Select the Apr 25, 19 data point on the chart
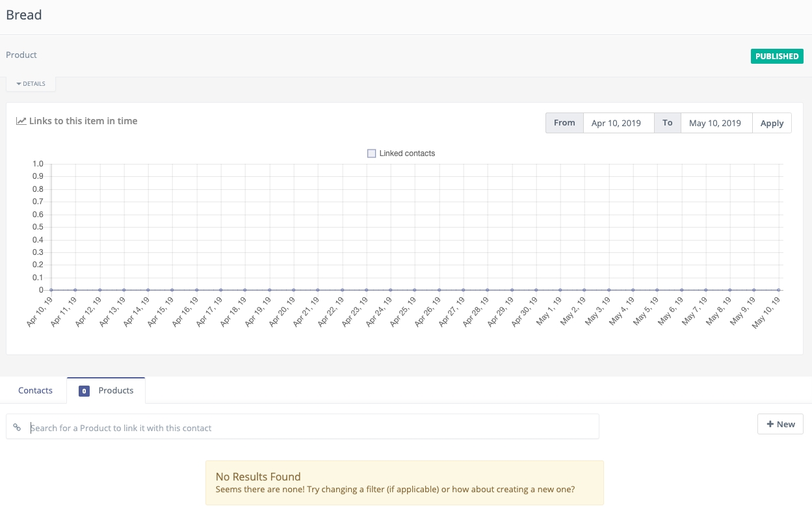This screenshot has width=812, height=515. click(414, 290)
